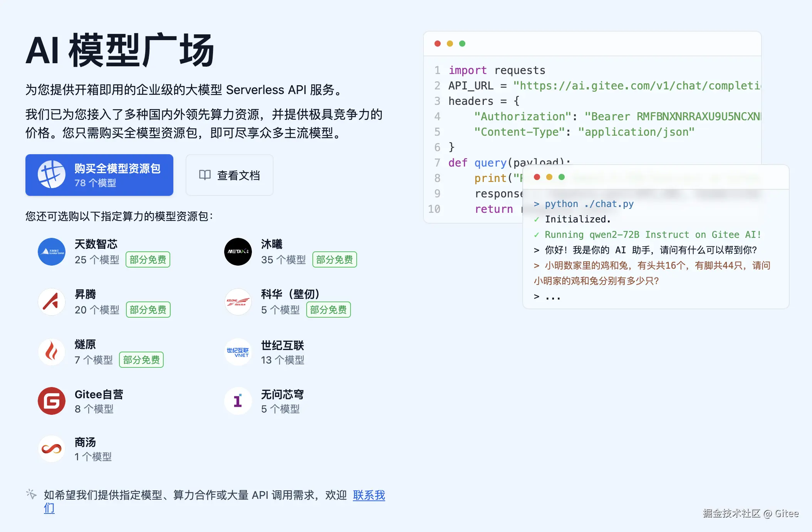Click the book icon in 查看文档
The width and height of the screenshot is (812, 532).
pyautogui.click(x=205, y=175)
